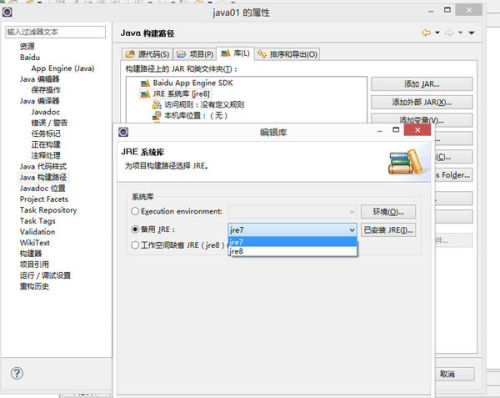Click the 访问规则 access rules icon
The width and height of the screenshot is (500, 398).
pyautogui.click(x=157, y=105)
